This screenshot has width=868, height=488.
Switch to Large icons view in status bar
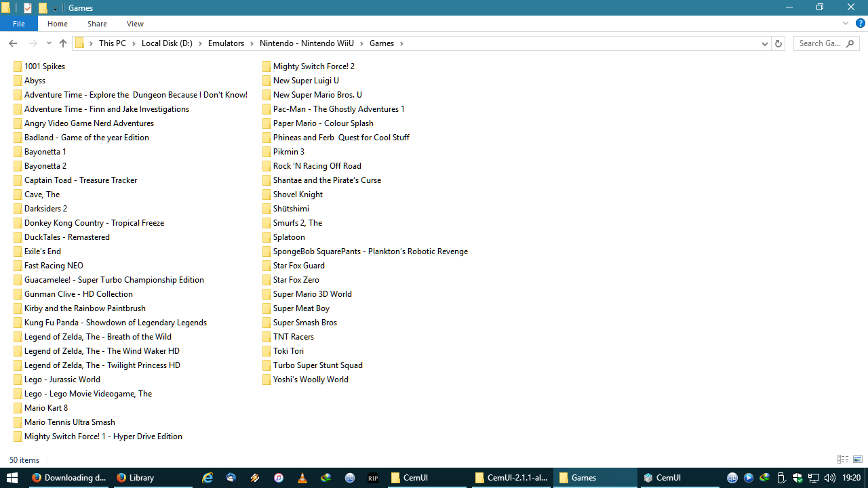pyautogui.click(x=858, y=460)
